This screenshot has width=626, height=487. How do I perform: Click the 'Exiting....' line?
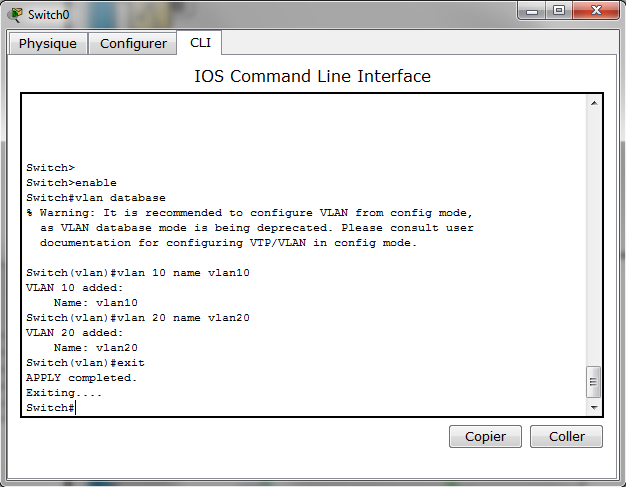(x=64, y=393)
